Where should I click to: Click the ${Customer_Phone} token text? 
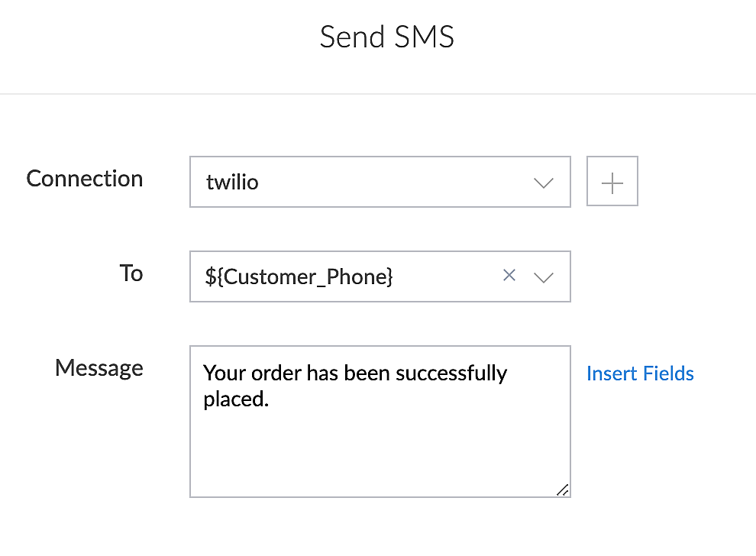(299, 276)
